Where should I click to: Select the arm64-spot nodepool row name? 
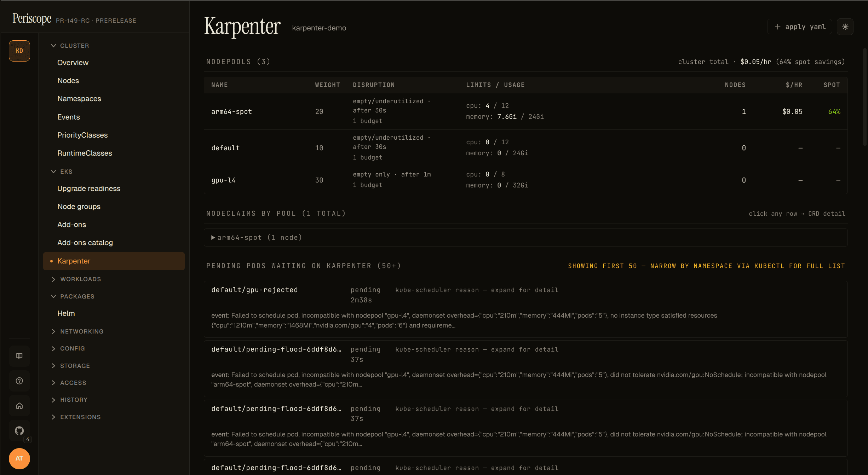pos(231,112)
